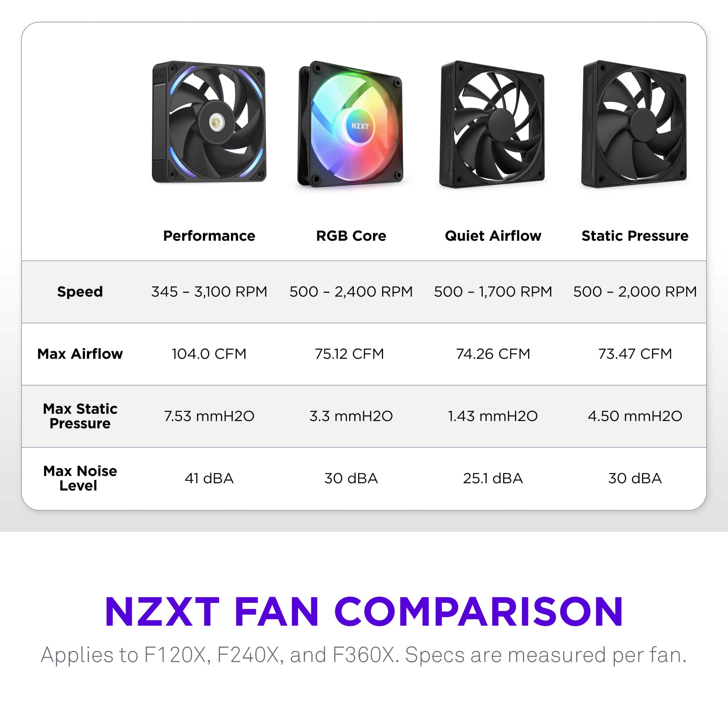Click the Max Airflow row label
The height and width of the screenshot is (728, 728).
[80, 354]
